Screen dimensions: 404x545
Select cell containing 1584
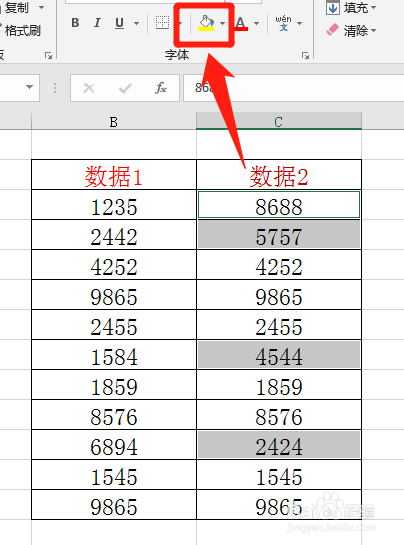click(x=114, y=355)
